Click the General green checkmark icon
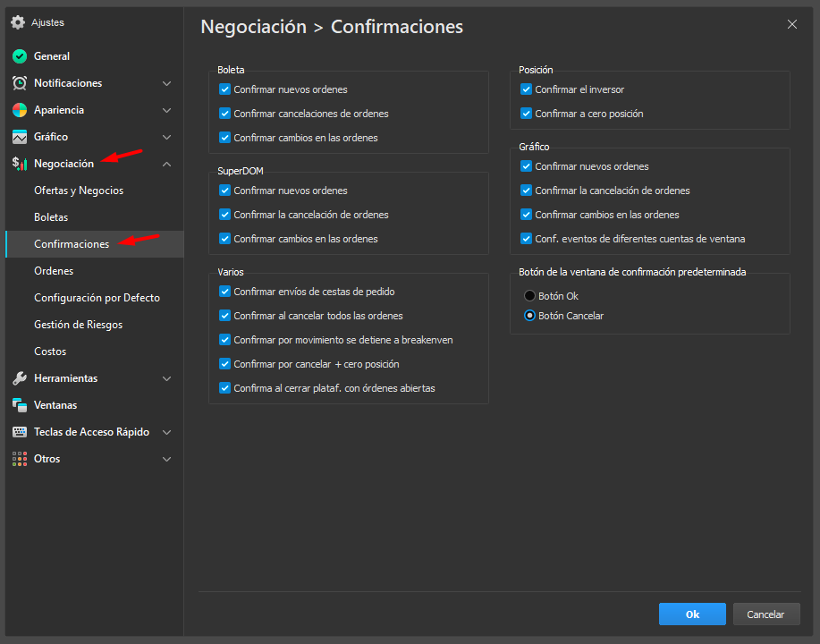The height and width of the screenshot is (644, 820). 20,56
